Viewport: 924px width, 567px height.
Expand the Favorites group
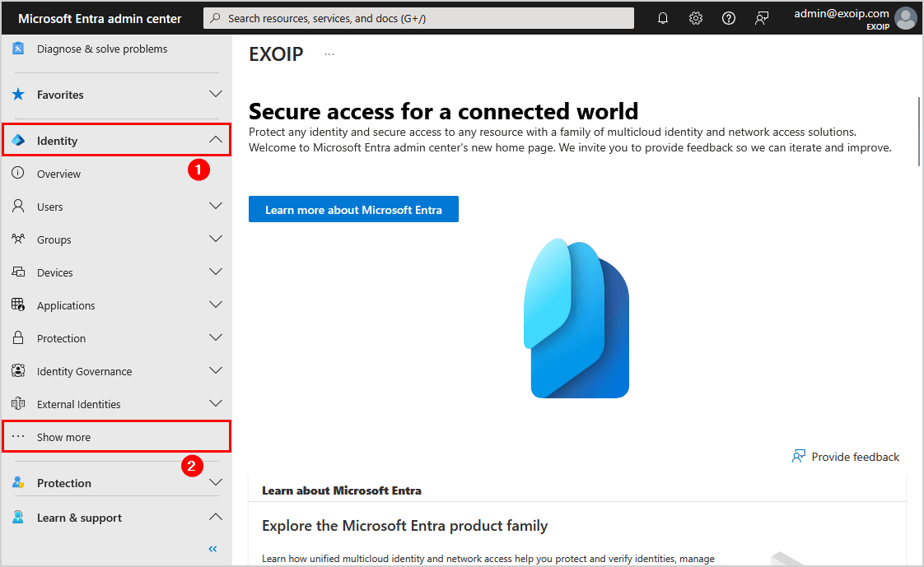click(x=216, y=95)
